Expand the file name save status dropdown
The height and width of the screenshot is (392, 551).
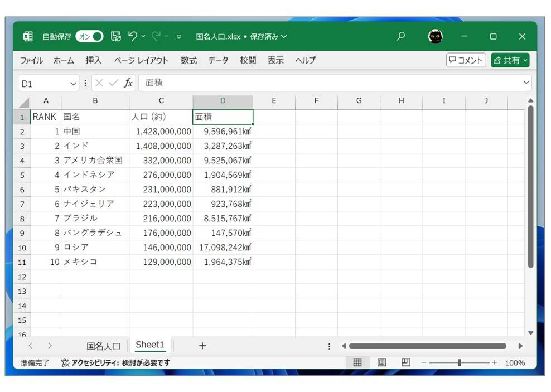284,37
